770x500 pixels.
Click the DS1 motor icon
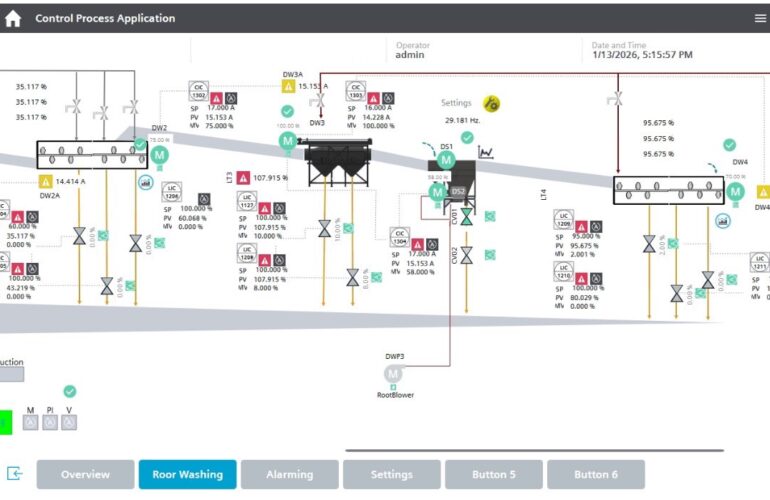pyautogui.click(x=446, y=159)
